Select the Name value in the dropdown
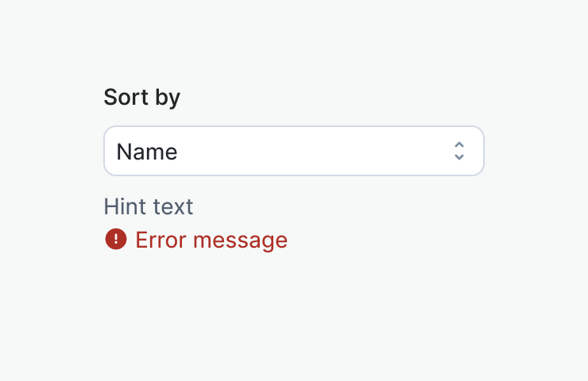 pos(147,152)
